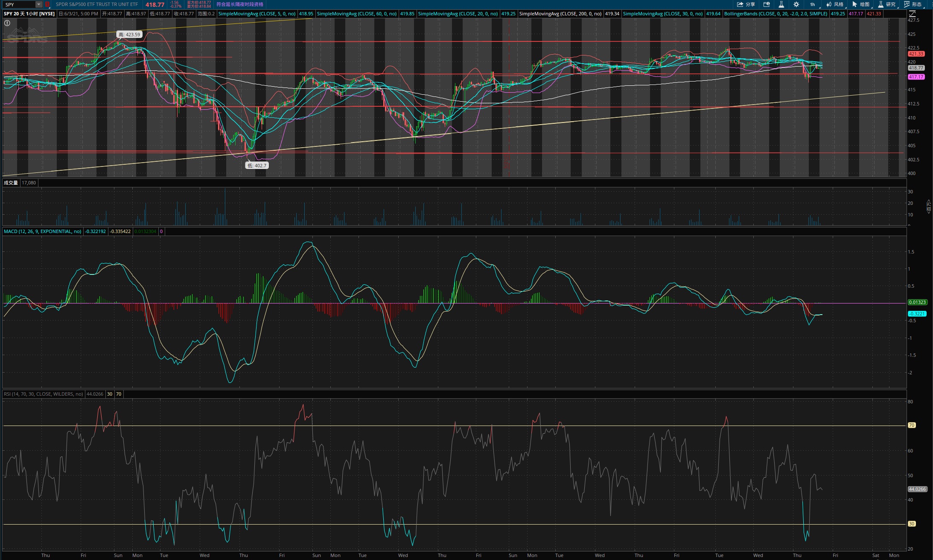Select the MACD study label

pyautogui.click(x=42, y=231)
